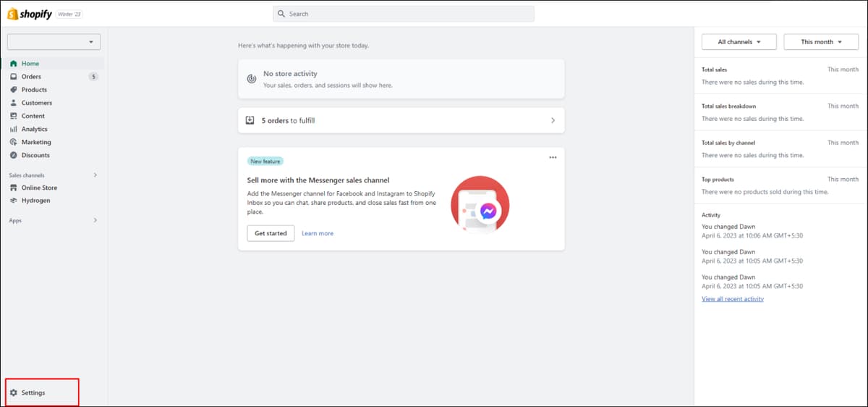This screenshot has width=868, height=407.
Task: Expand the Apps section chevron
Action: 95,220
